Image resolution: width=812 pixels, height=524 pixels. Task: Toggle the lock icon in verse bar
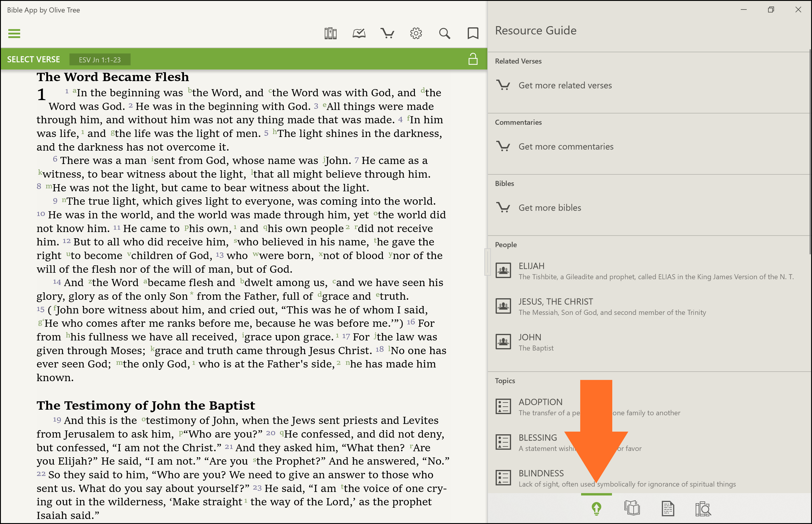473,59
